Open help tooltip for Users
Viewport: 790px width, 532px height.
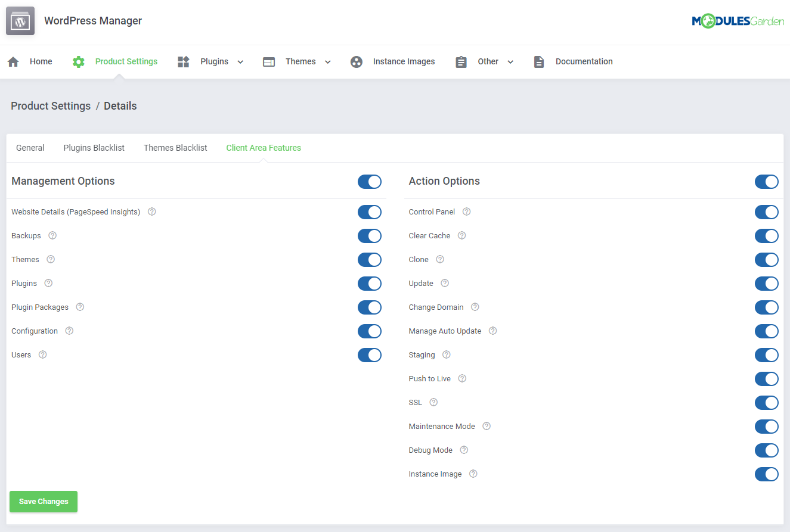(42, 354)
